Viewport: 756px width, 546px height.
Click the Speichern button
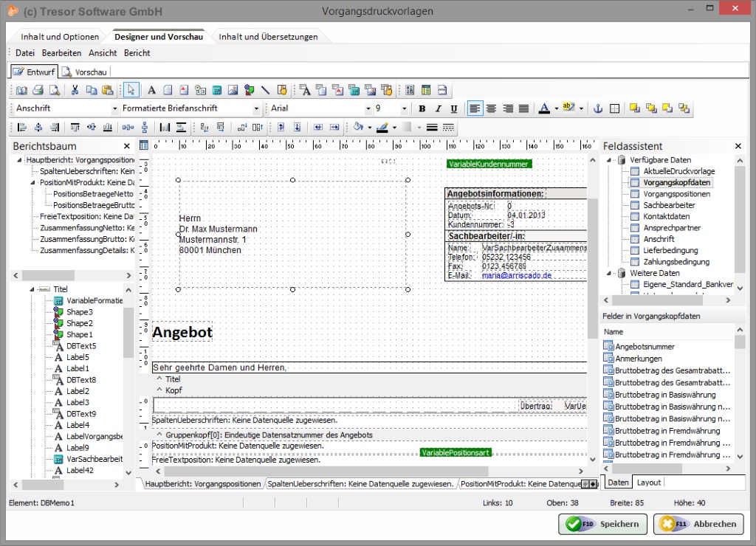[602, 524]
